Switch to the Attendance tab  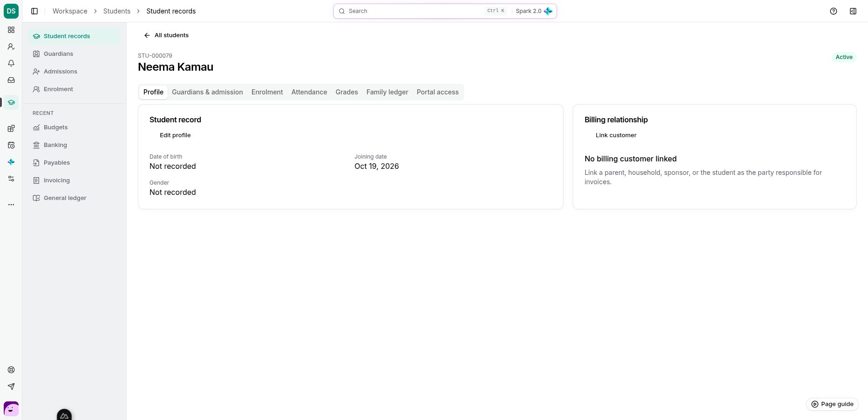309,92
